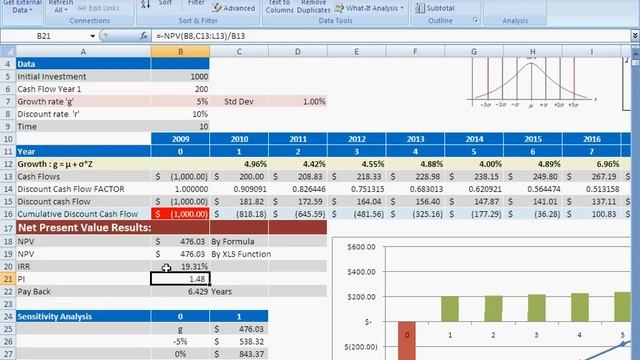Select the cash flow 208.83 cell
Image resolution: width=640 pixels, height=360 pixels.
tap(298, 176)
